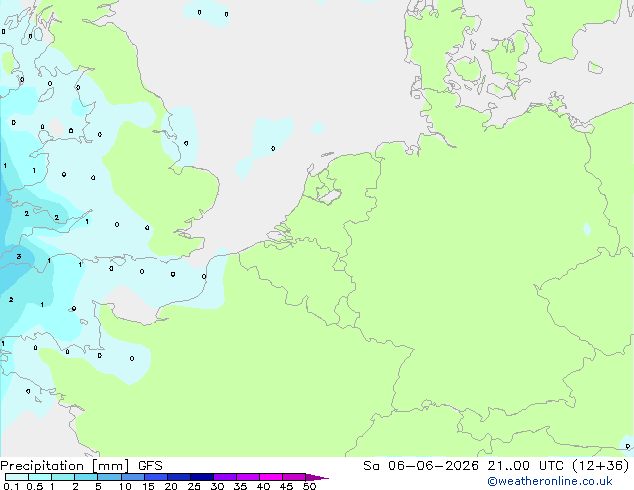This screenshot has height=490, width=634.
Task: Click the 0.1–0.5 mm palest legend swatch
Action: point(17,477)
